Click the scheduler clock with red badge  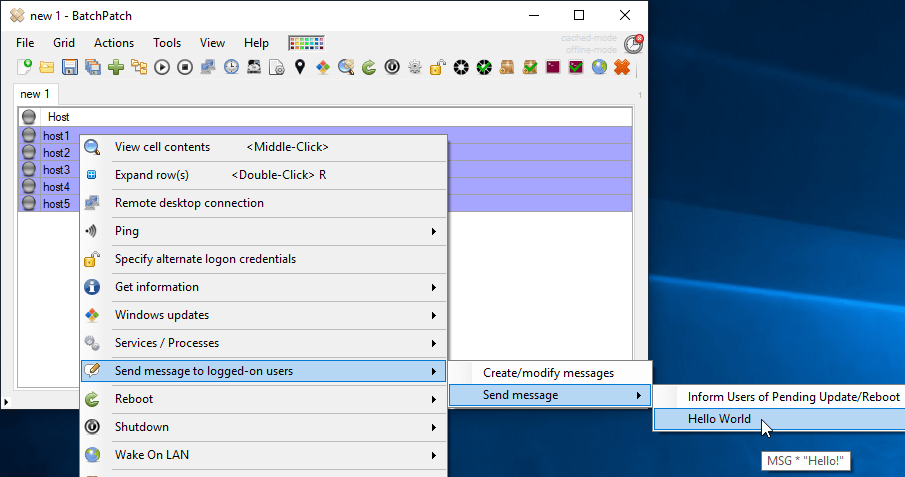pyautogui.click(x=634, y=44)
